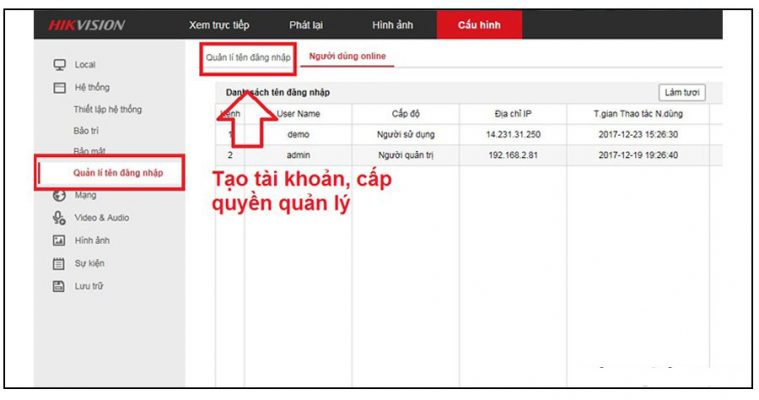Open the Hình ảnh tab in top bar

[391, 25]
